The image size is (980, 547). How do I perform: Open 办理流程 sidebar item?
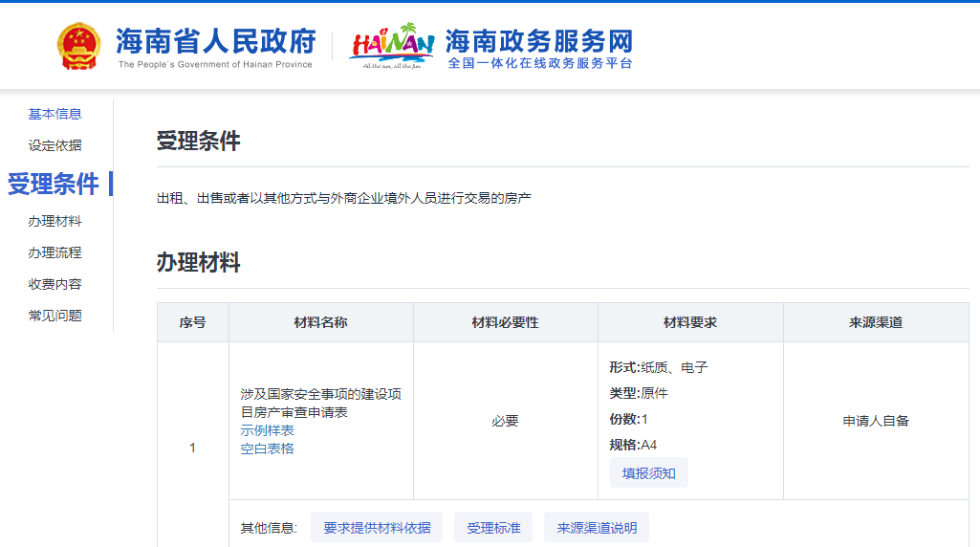tap(55, 252)
